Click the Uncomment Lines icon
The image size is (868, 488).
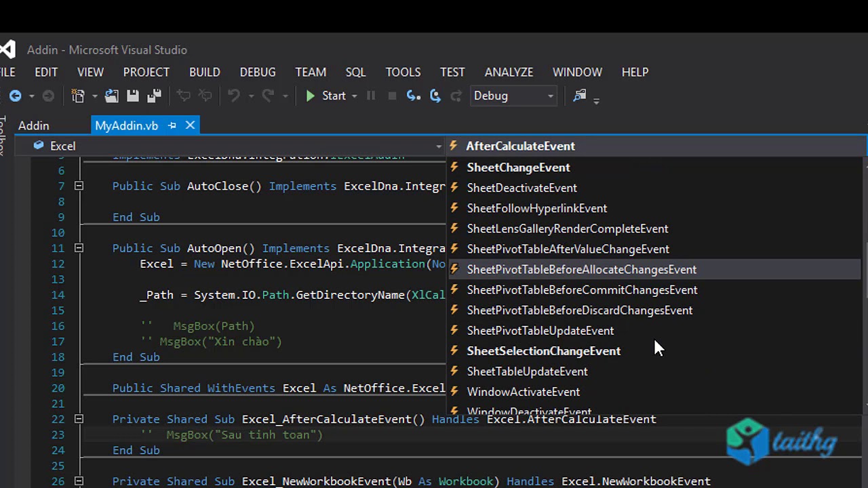coord(205,96)
